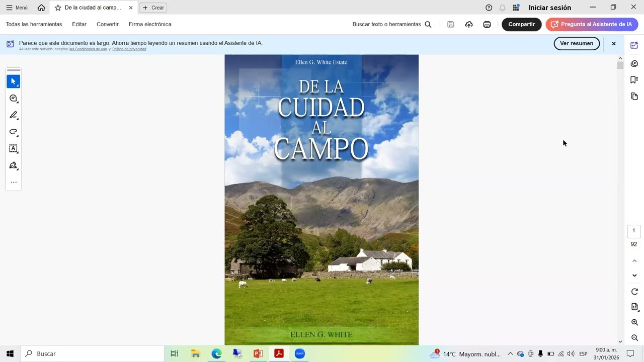Click the current page number box
This screenshot has height=362, width=644.
pos(633,231)
